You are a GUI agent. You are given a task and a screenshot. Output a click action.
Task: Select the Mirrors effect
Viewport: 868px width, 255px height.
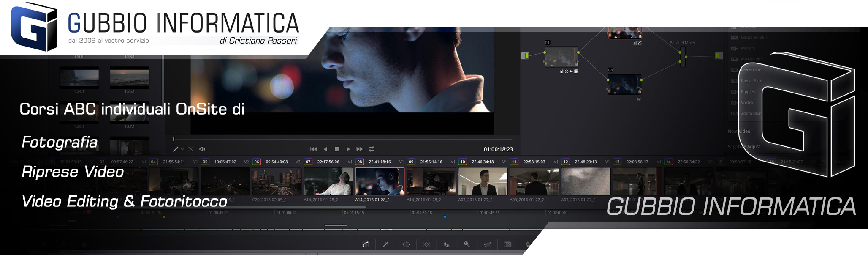(x=743, y=48)
